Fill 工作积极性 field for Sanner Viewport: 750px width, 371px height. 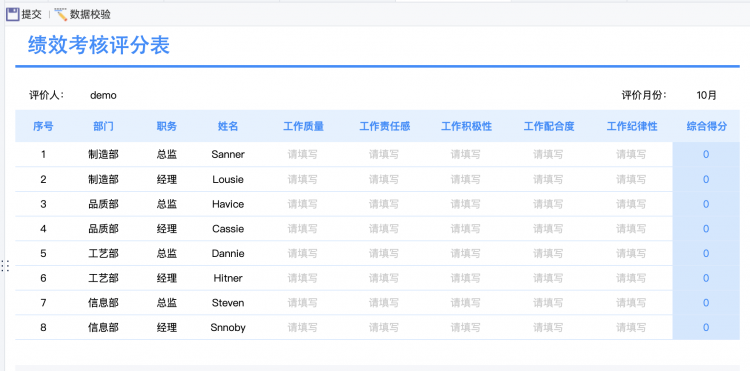coord(466,154)
